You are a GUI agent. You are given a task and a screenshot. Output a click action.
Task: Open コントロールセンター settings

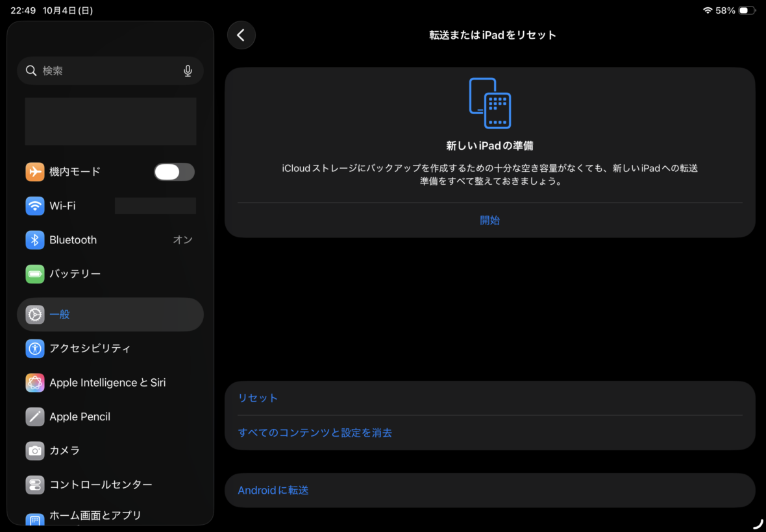(x=110, y=485)
